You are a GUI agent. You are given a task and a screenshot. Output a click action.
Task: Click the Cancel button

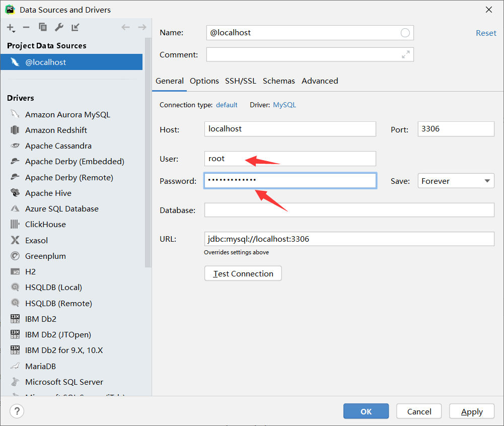click(419, 411)
